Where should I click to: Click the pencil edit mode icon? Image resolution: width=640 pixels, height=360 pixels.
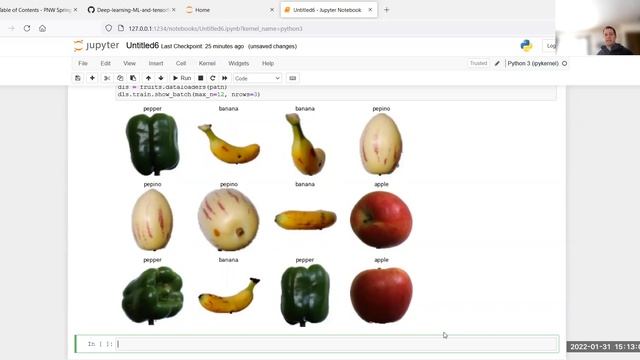coord(497,63)
